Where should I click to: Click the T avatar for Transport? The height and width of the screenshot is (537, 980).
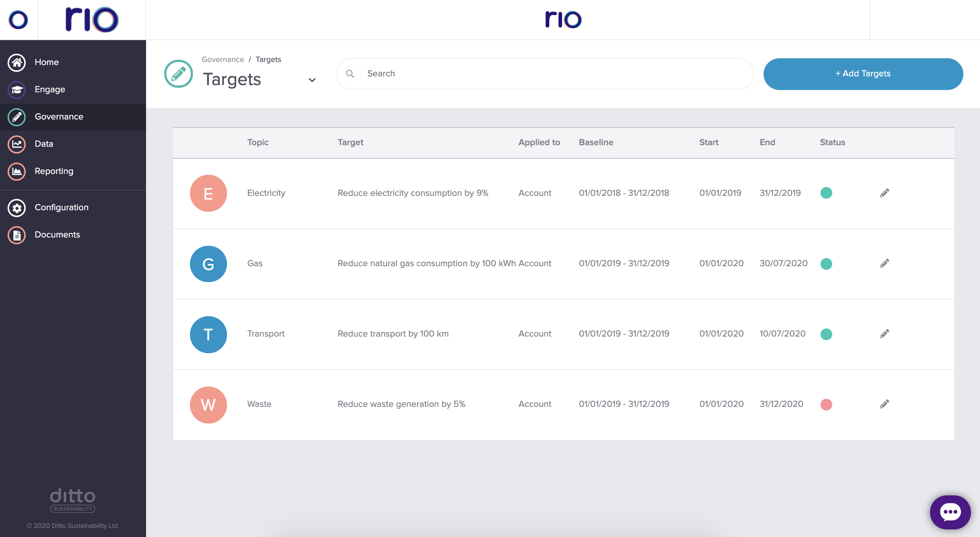208,335
